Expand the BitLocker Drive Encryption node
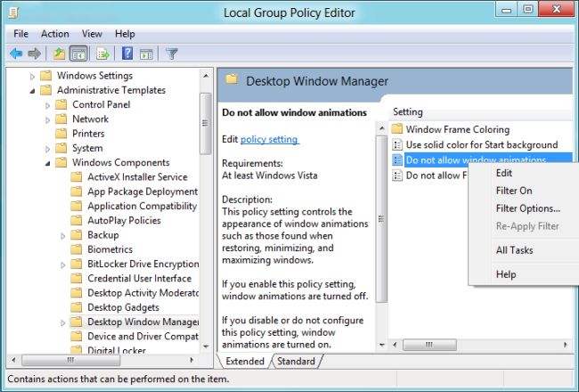579x392 pixels. pos(62,265)
